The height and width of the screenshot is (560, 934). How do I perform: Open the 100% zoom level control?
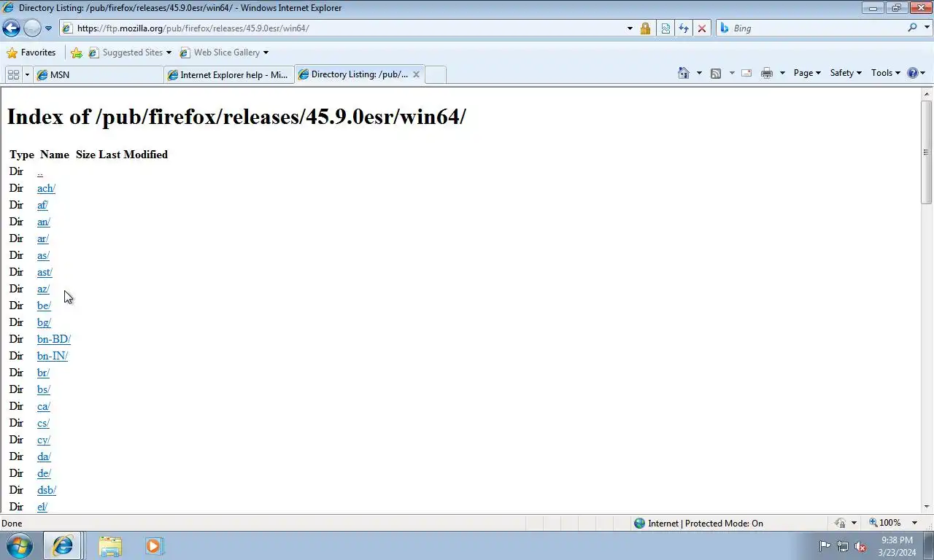pyautogui.click(x=884, y=524)
